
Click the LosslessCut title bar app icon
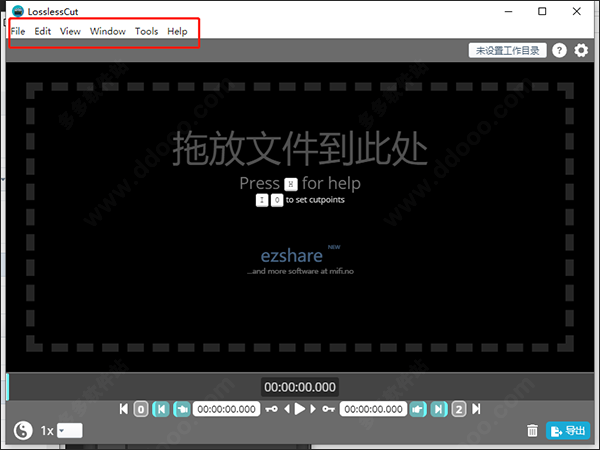pos(18,11)
